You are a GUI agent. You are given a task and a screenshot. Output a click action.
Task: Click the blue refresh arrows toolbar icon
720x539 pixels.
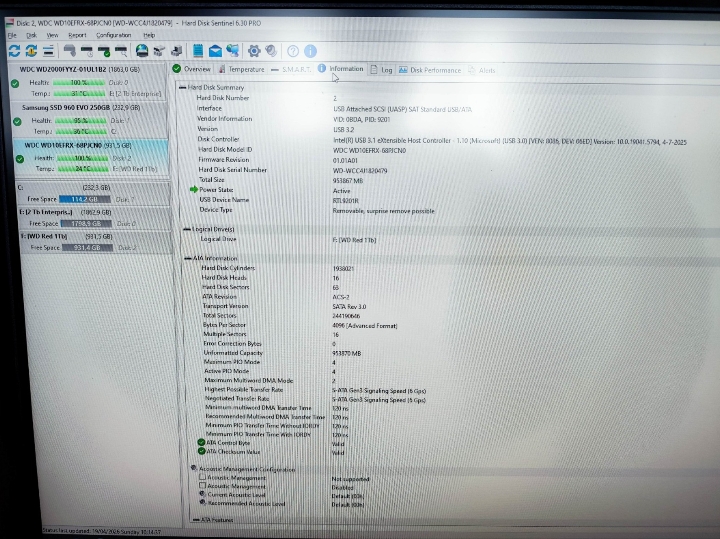click(14, 51)
